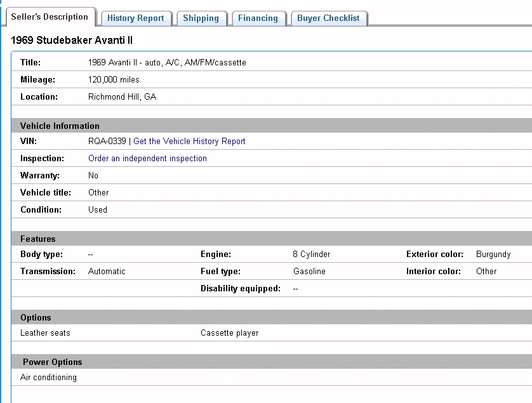The width and height of the screenshot is (532, 403).
Task: Click the VIN value RQA-0339
Action: click(x=107, y=141)
